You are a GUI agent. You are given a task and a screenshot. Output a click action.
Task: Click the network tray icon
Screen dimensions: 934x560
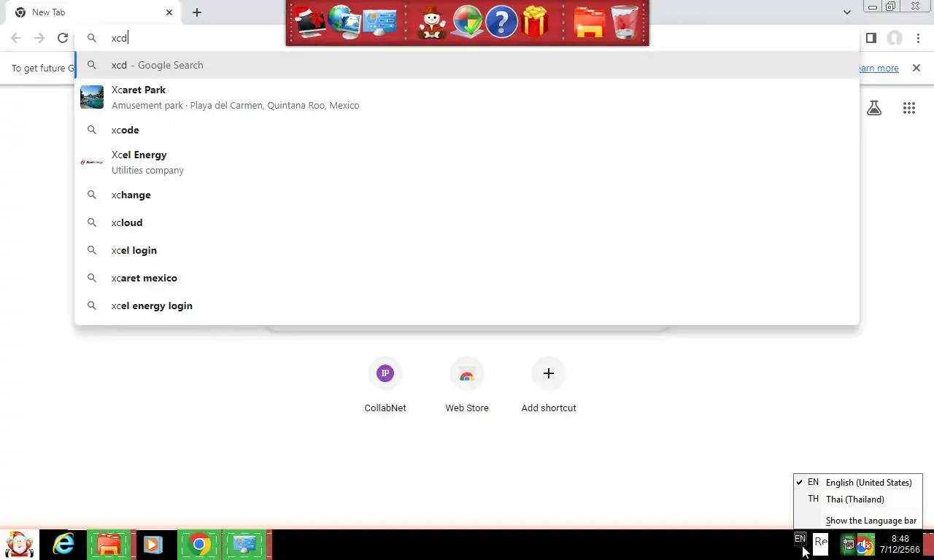(849, 545)
